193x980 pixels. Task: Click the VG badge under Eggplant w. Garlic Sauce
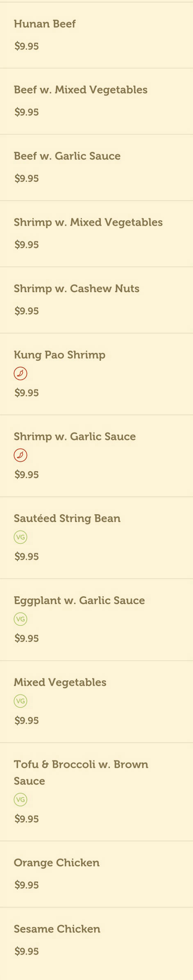coord(20,619)
